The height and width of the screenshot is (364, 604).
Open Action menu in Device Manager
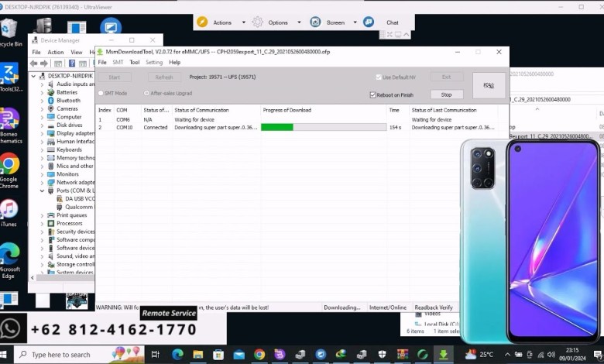pos(56,52)
